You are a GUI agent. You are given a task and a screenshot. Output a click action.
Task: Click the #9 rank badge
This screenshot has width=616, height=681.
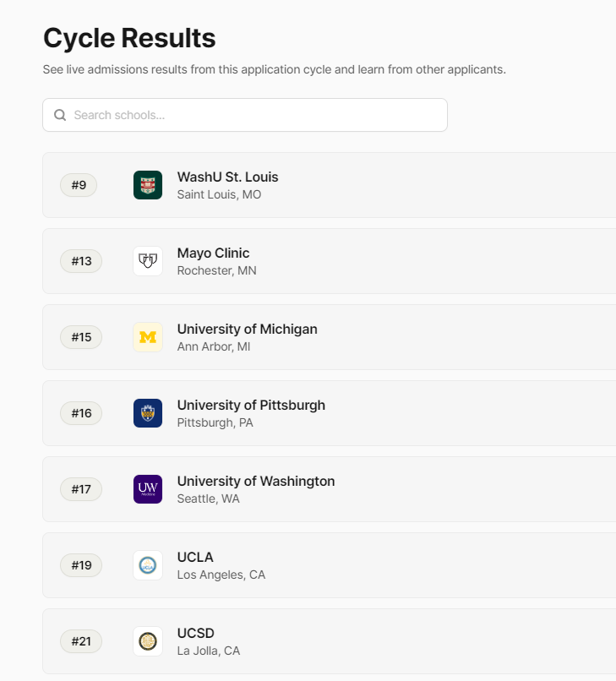tap(79, 185)
